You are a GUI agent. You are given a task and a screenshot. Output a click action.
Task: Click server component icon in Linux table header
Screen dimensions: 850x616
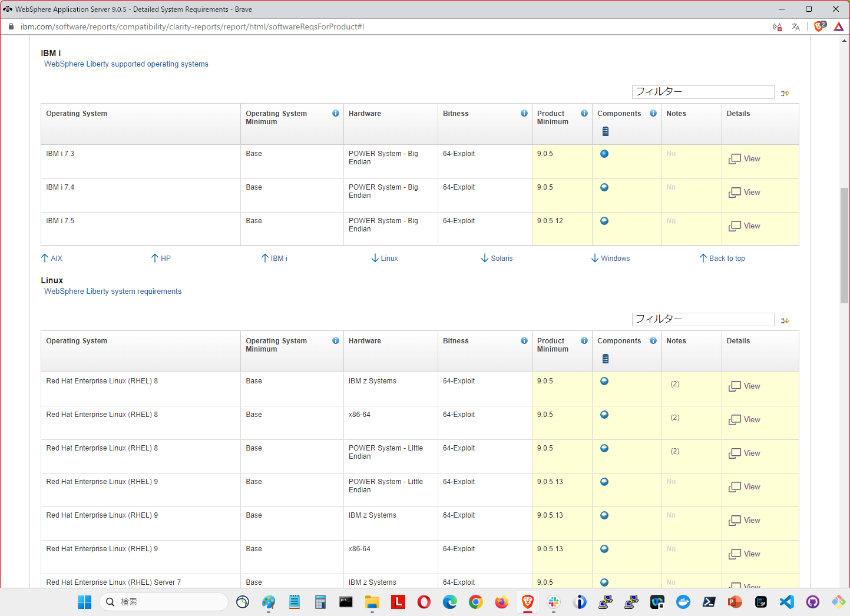click(x=606, y=359)
